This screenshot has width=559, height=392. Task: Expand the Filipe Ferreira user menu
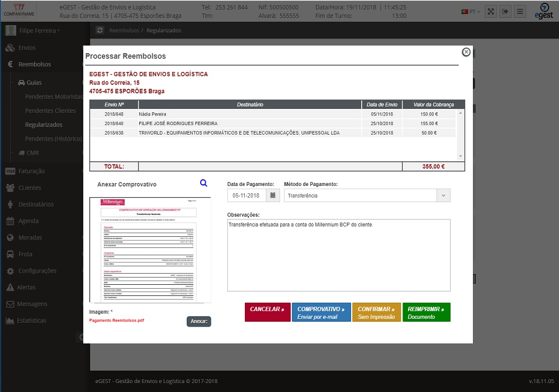(x=39, y=30)
